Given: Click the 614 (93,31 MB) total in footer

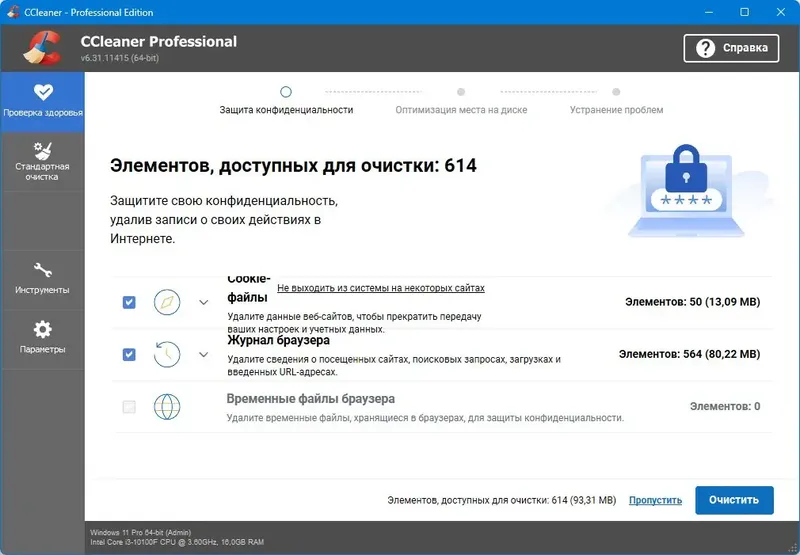Looking at the screenshot, I should click(x=584, y=500).
